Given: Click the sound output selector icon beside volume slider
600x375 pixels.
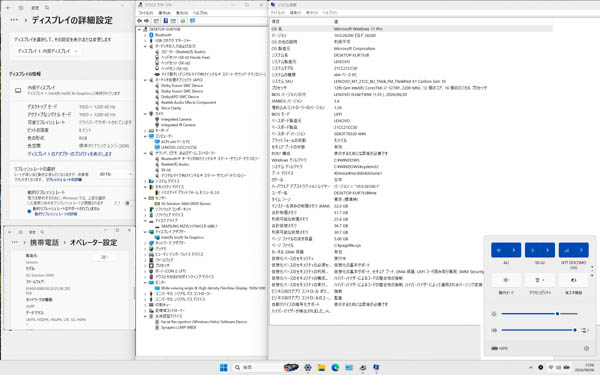Looking at the screenshot, I should (585, 330).
